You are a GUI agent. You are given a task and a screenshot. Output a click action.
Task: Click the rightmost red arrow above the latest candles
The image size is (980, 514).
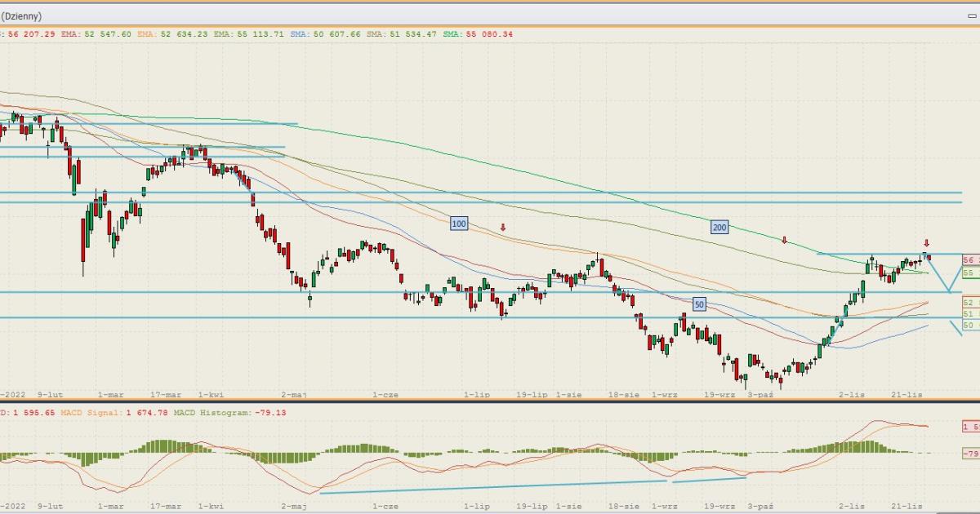point(926,243)
